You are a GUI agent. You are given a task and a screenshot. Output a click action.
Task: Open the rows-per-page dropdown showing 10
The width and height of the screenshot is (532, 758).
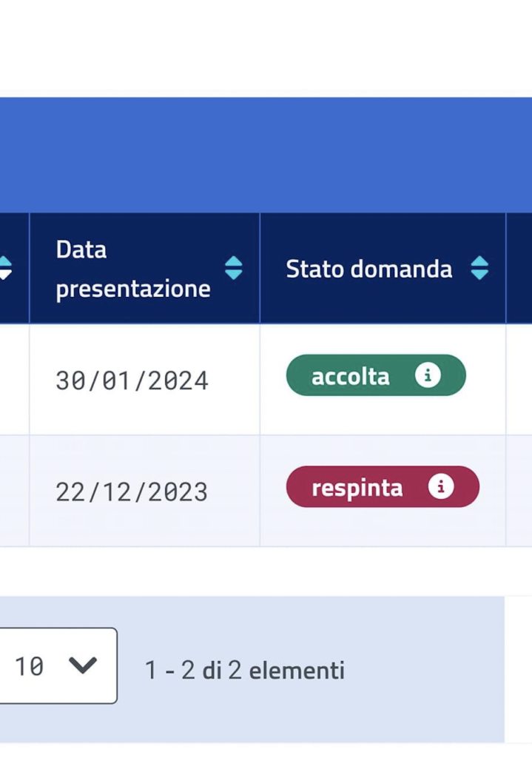pos(58,665)
